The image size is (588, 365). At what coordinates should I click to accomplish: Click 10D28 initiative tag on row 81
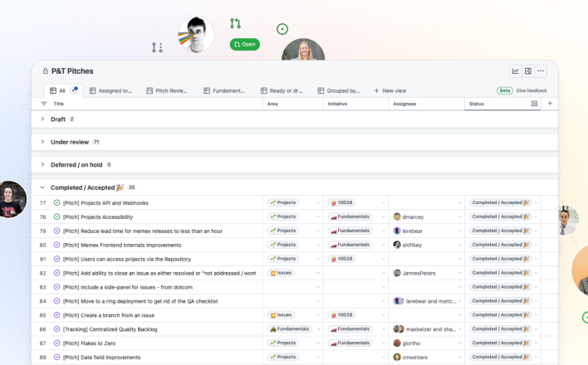click(x=341, y=259)
